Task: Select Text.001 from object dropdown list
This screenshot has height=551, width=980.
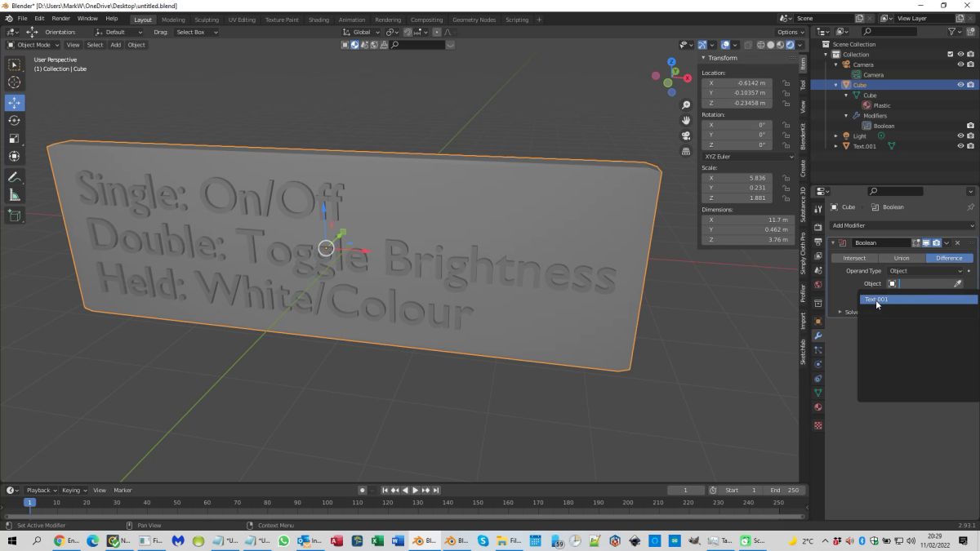Action: tap(919, 300)
